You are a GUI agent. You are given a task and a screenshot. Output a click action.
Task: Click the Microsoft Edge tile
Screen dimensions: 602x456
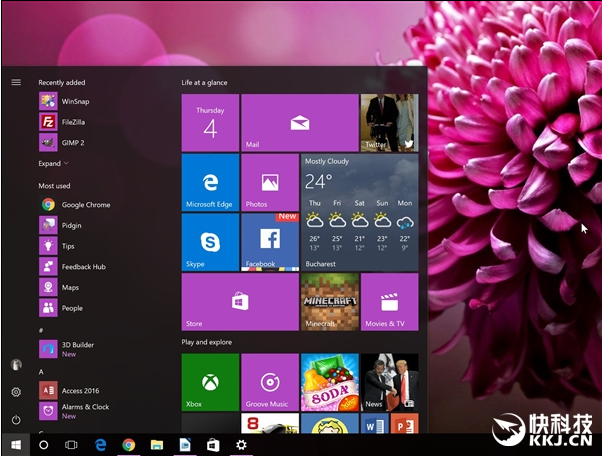[210, 182]
